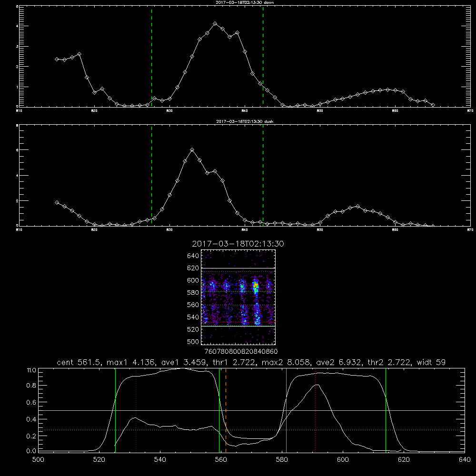Click the x-axis label '640' on bottom plot
This screenshot has width=476, height=476.
click(x=465, y=460)
